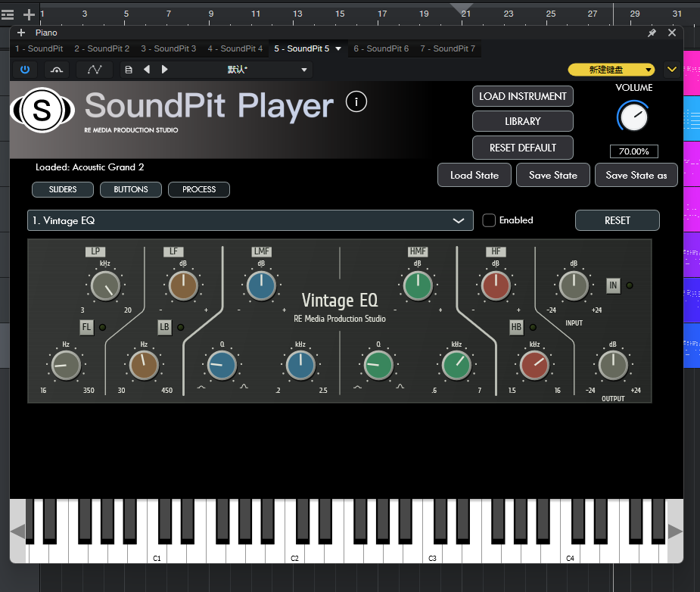This screenshot has height=592, width=700.
Task: Switch to the 4 - SoundPit 4 tab
Action: click(235, 48)
